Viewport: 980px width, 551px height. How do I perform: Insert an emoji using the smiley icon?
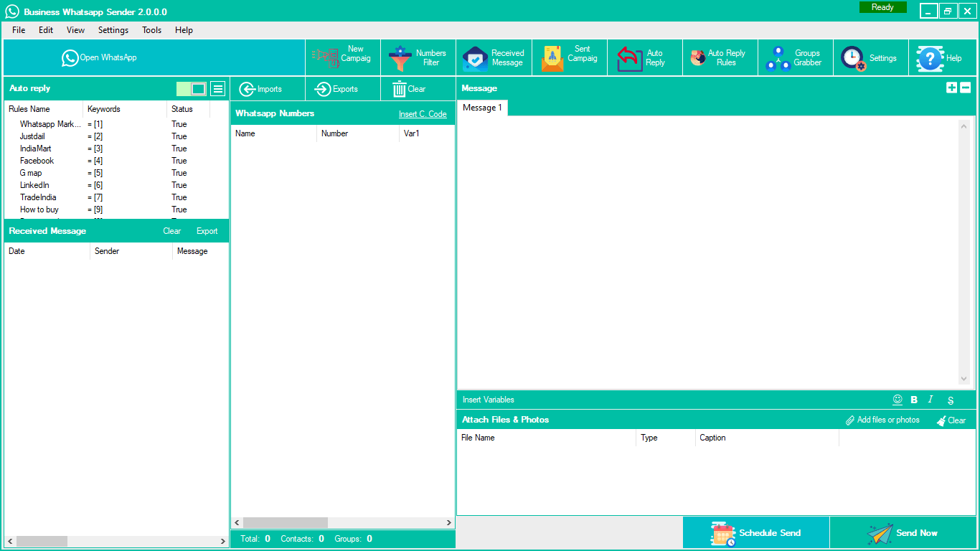(897, 400)
